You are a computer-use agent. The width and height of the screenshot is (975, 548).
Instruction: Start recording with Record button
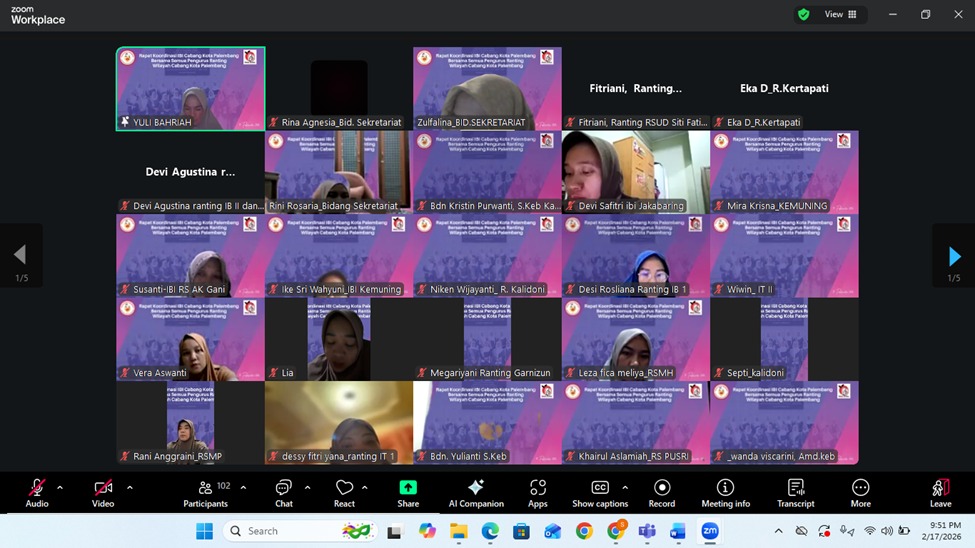pyautogui.click(x=662, y=492)
